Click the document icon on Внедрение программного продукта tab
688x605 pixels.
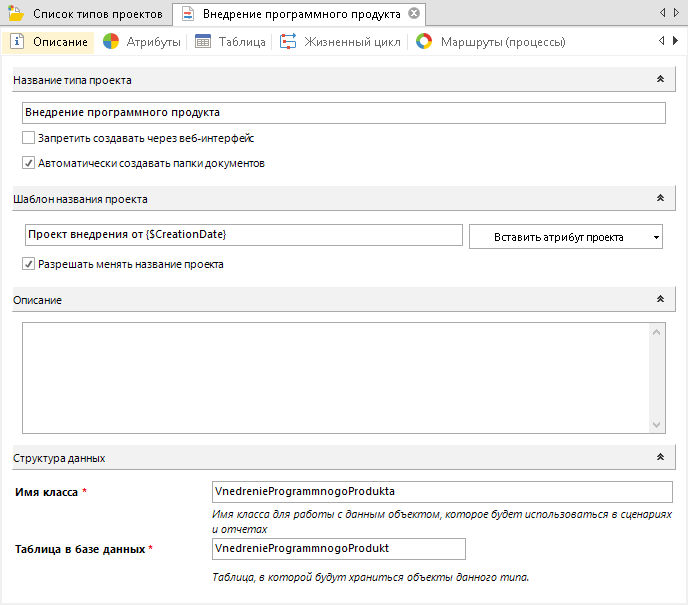(187, 14)
